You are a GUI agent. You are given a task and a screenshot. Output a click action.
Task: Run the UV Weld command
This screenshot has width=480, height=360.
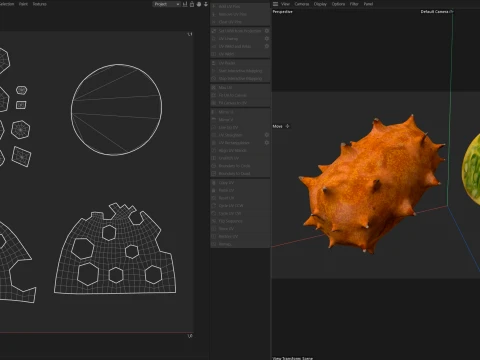[240, 54]
